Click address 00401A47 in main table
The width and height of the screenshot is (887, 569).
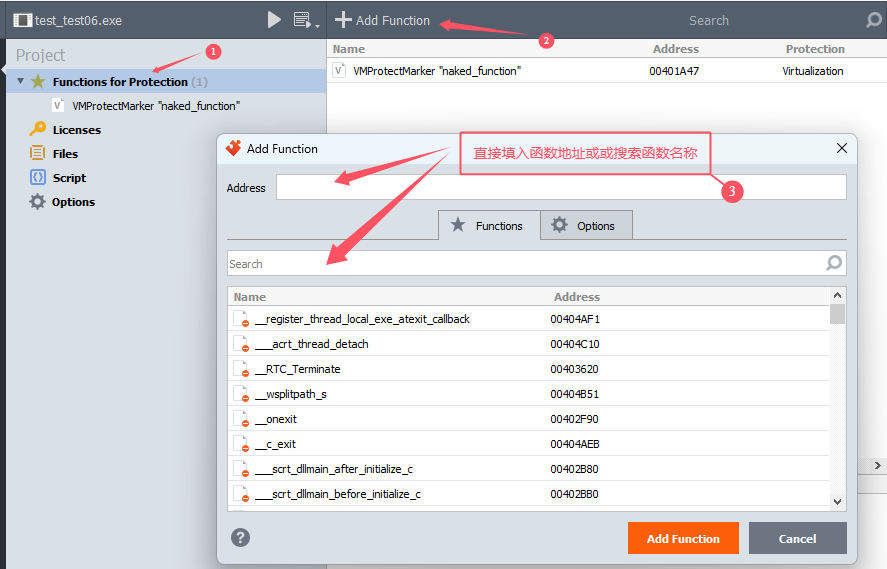[674, 71]
